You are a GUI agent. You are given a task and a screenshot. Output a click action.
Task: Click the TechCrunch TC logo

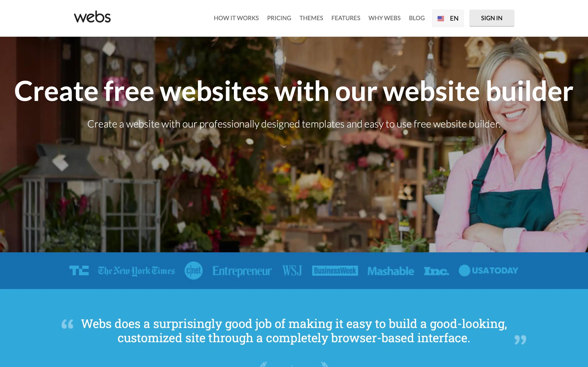(x=79, y=270)
